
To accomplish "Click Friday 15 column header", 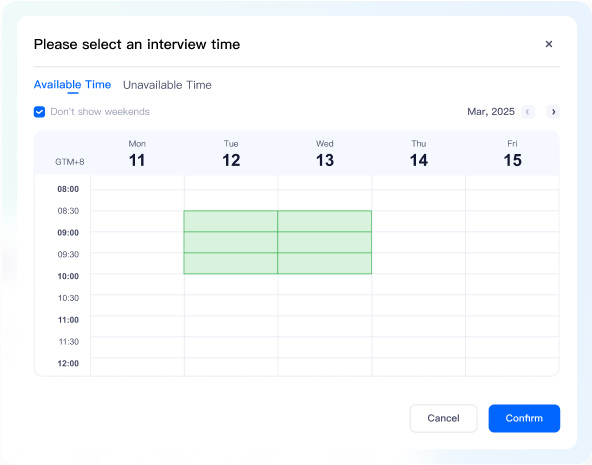I will click(x=512, y=154).
